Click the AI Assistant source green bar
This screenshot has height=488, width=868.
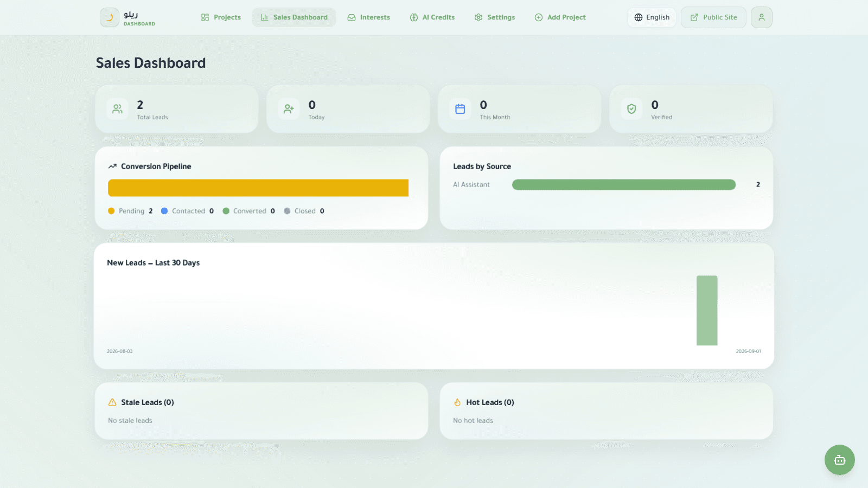click(624, 185)
